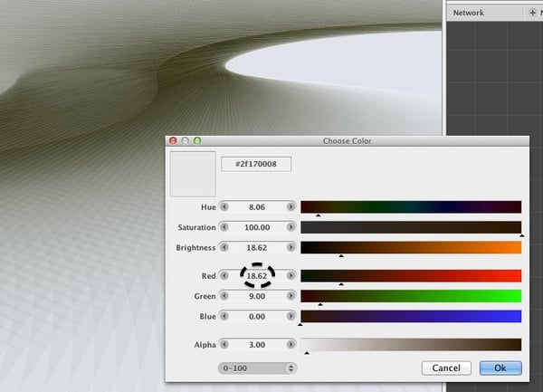Click the Ok button

pyautogui.click(x=500, y=368)
